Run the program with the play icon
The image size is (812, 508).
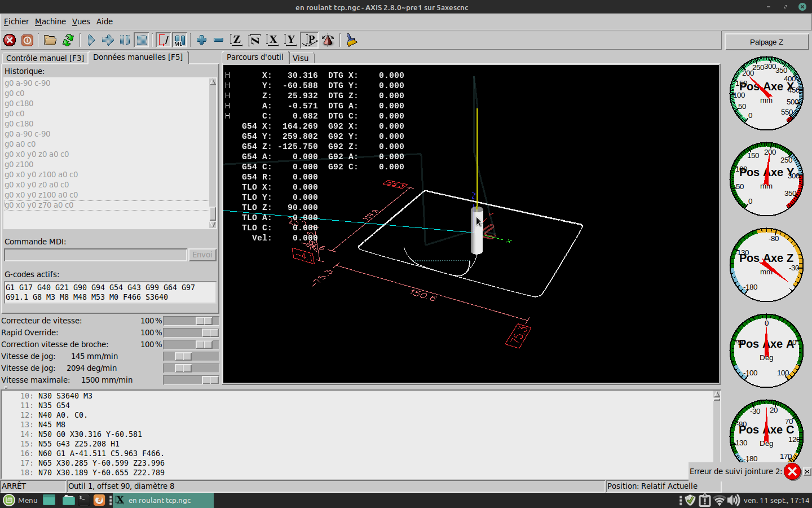click(x=91, y=40)
